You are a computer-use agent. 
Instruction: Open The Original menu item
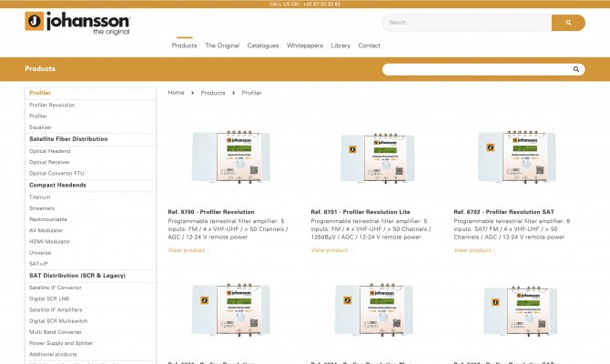222,45
